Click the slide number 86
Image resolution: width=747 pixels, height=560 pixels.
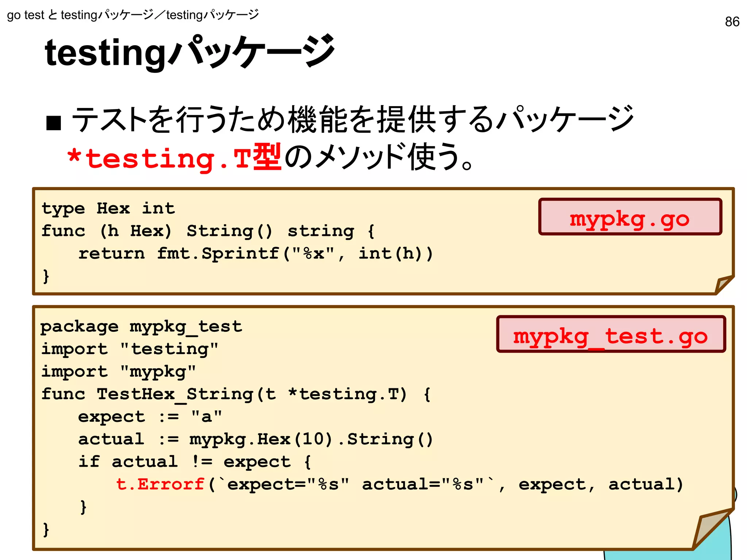pos(732,22)
